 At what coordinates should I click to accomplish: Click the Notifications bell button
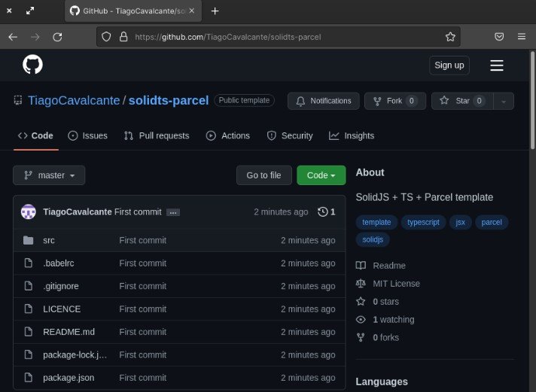(x=324, y=101)
